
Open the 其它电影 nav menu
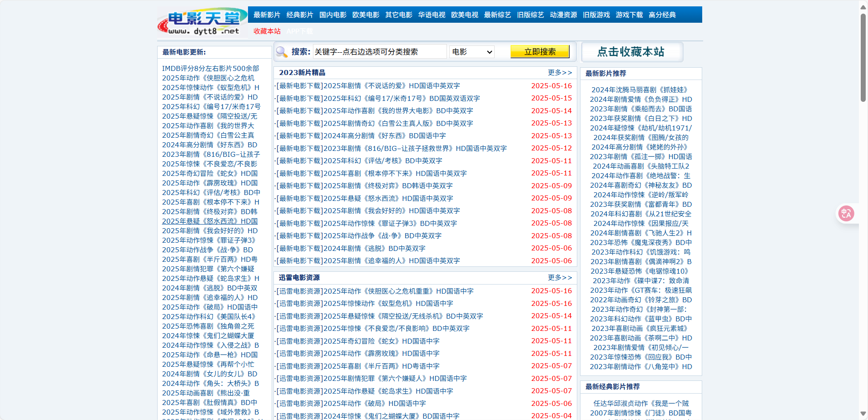(x=399, y=15)
